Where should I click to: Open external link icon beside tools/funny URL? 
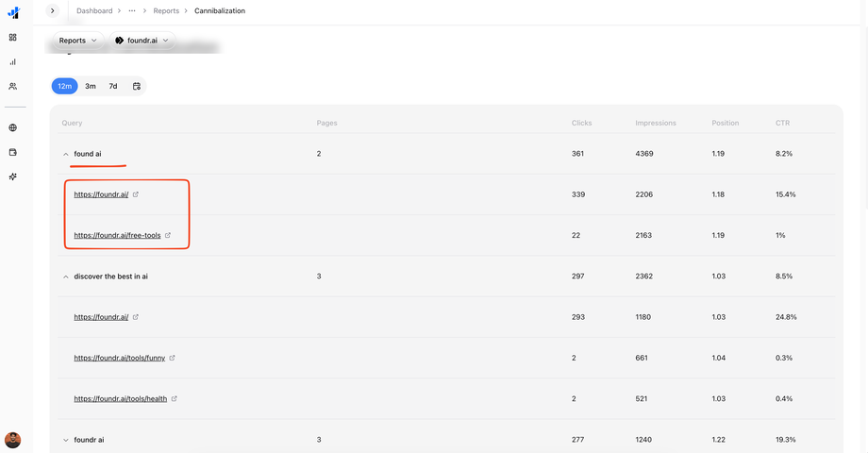172,358
